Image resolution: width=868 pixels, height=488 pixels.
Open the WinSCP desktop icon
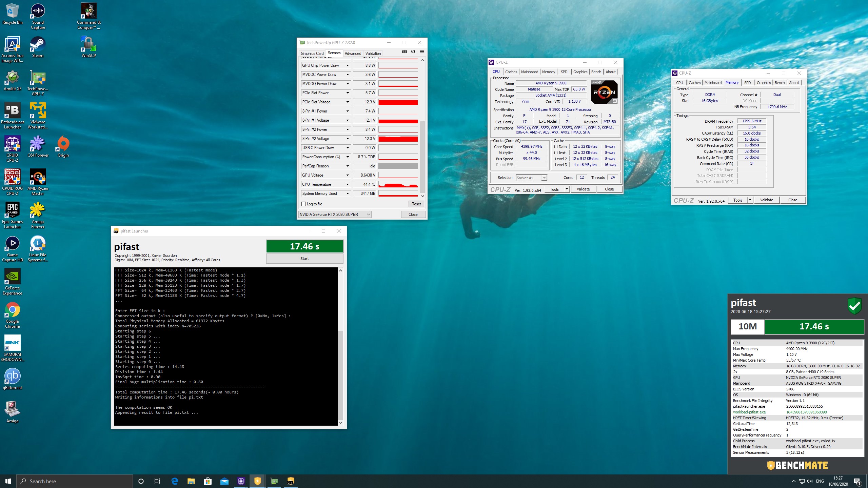coord(88,47)
